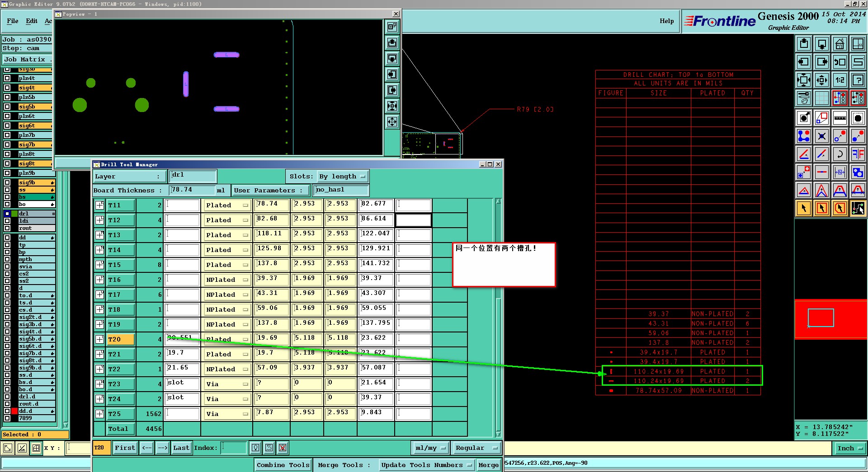
Task: Click the Merge button
Action: click(489, 465)
